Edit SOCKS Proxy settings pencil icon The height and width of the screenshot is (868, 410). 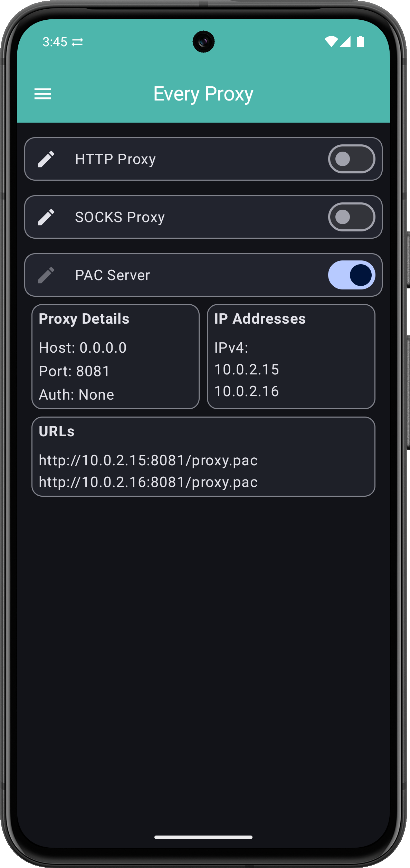(46, 217)
